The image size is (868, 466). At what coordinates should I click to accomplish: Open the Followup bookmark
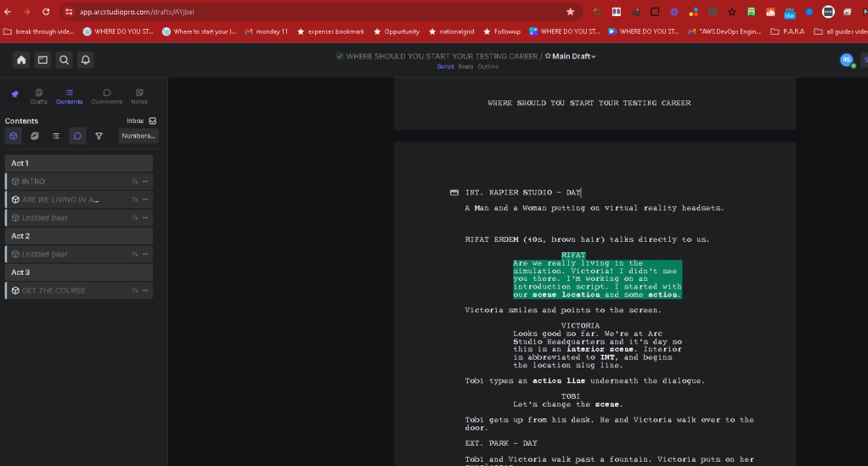[x=502, y=31]
